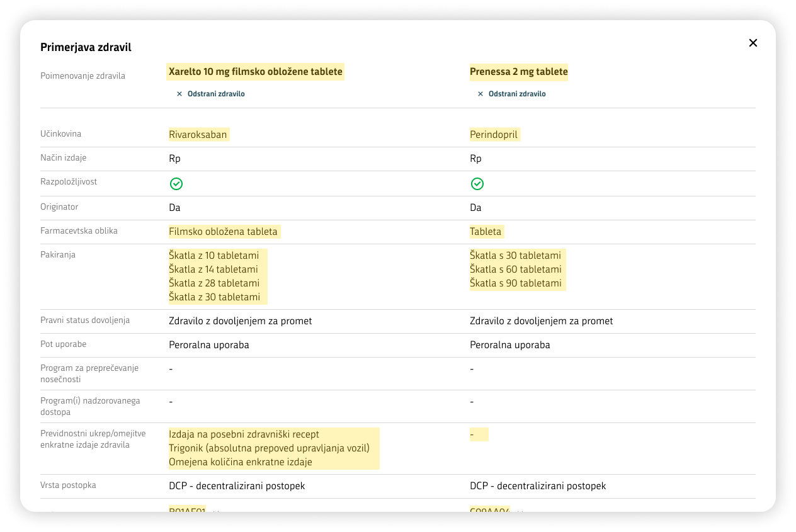Click the green availability checkmark for Prenessa
Image resolution: width=796 pixels, height=532 pixels.
click(x=477, y=184)
